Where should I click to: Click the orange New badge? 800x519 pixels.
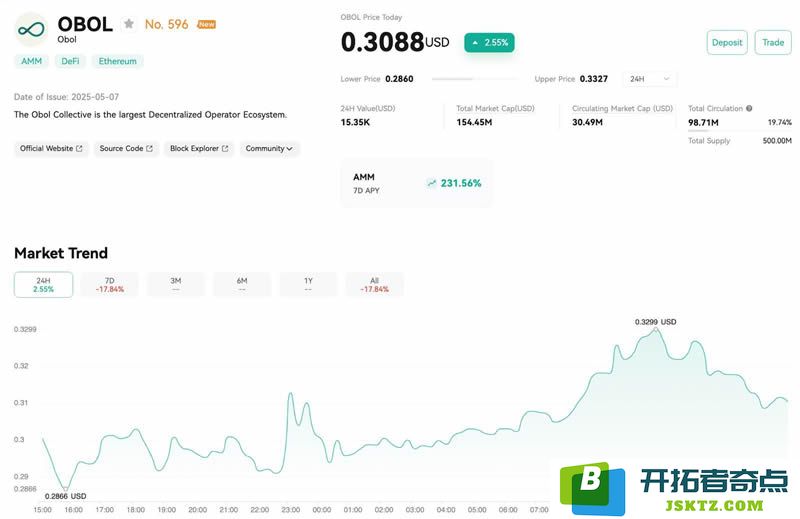click(207, 24)
